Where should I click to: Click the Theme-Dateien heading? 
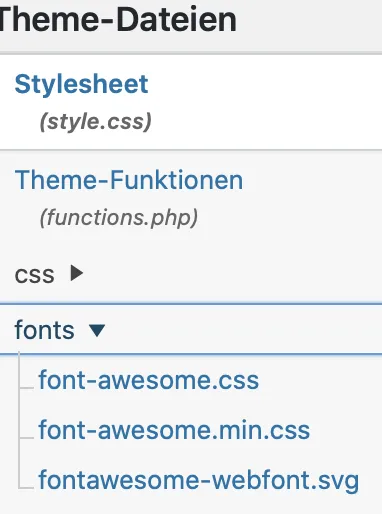(x=117, y=21)
